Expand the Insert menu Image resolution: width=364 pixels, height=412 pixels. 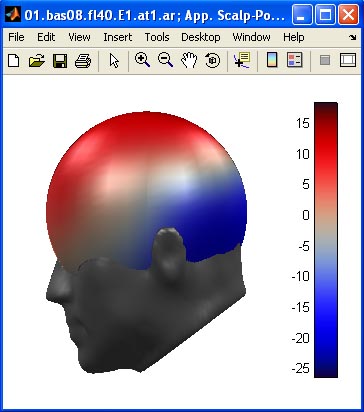coord(118,37)
